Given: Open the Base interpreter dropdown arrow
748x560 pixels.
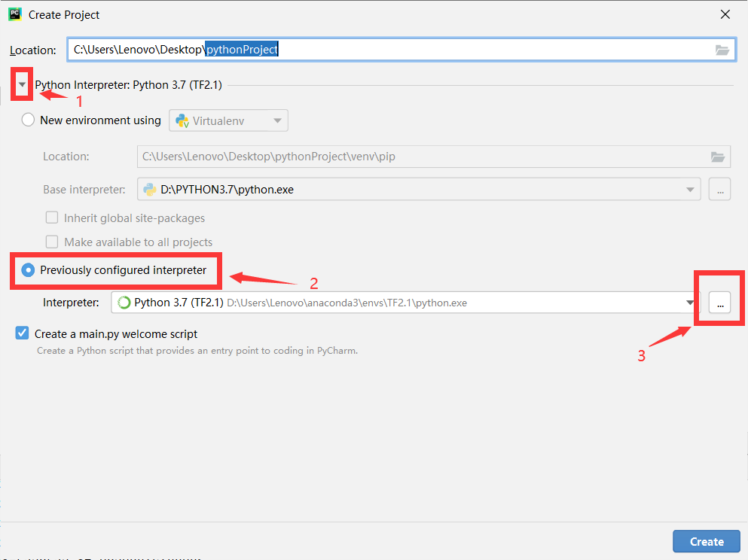Looking at the screenshot, I should coord(690,190).
